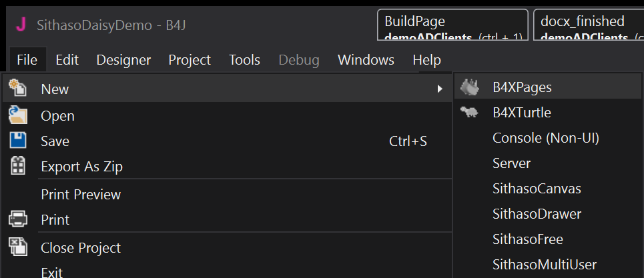Switch to the docx_finished tab

point(587,27)
